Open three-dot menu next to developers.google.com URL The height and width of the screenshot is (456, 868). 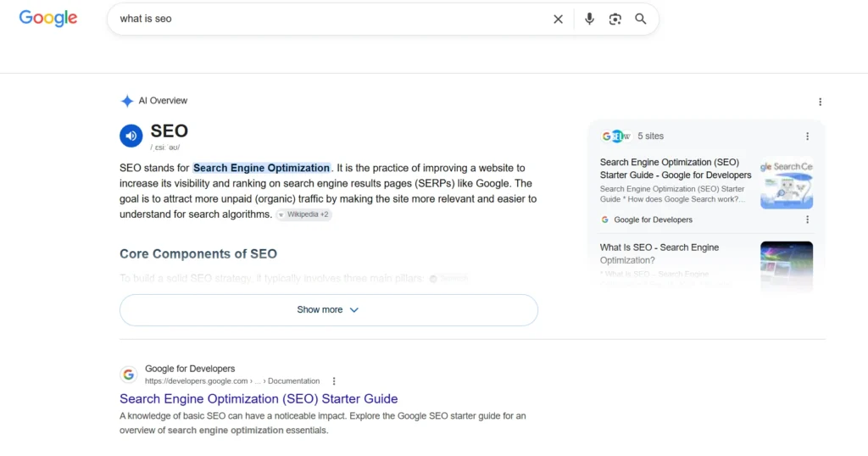tap(334, 381)
